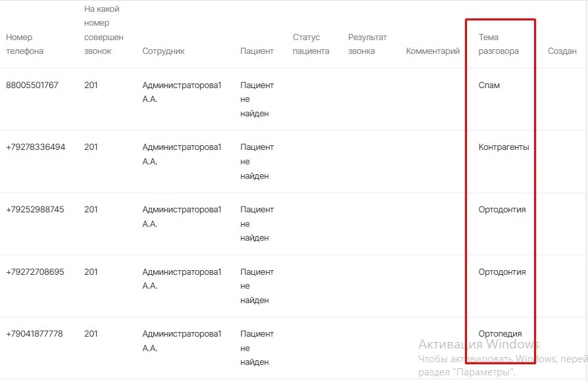
Task: Select employee Администраторова1 in the +79041877778 row
Action: click(182, 341)
